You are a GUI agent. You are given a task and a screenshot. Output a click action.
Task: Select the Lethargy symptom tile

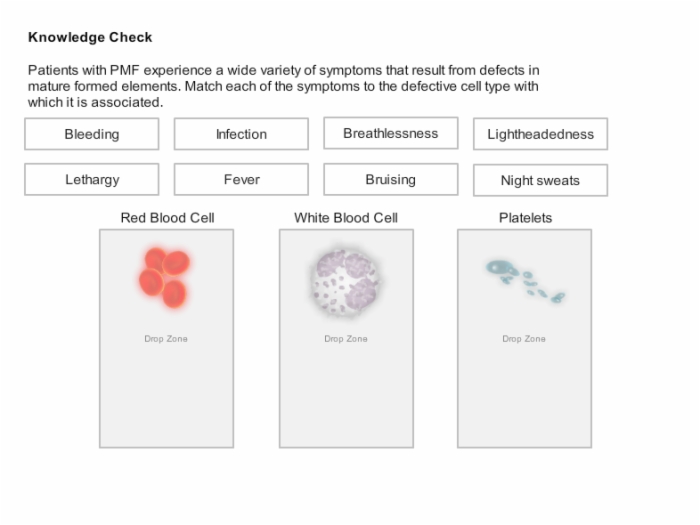[x=92, y=179]
